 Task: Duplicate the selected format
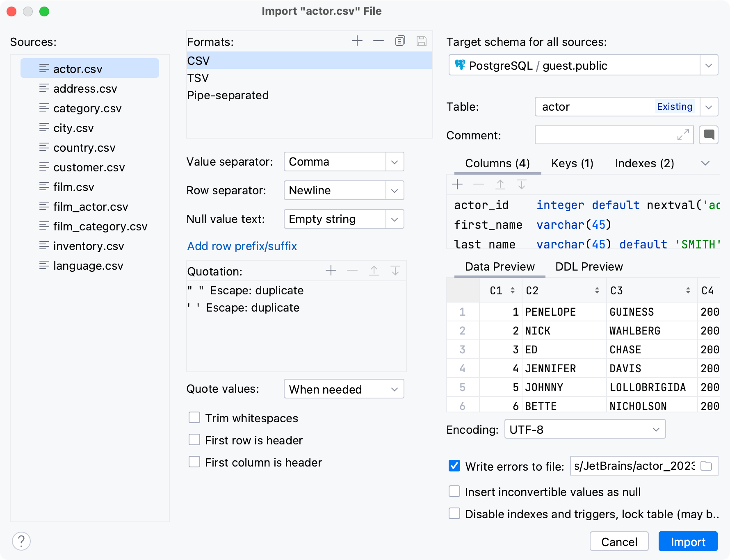coord(400,41)
